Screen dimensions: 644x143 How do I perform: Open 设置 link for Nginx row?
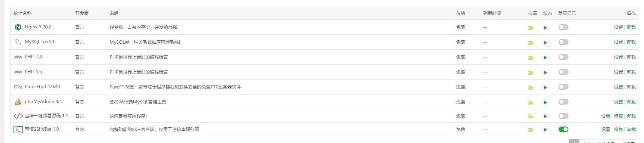pyautogui.click(x=619, y=27)
